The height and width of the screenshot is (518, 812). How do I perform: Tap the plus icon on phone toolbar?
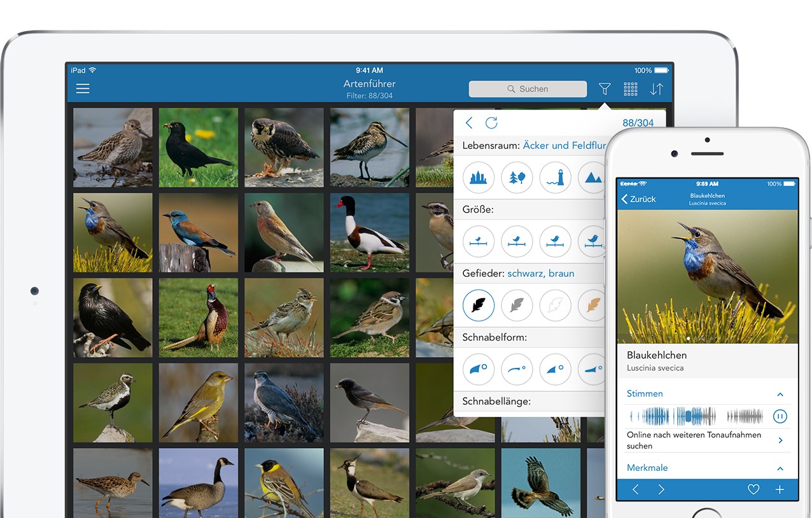(780, 489)
